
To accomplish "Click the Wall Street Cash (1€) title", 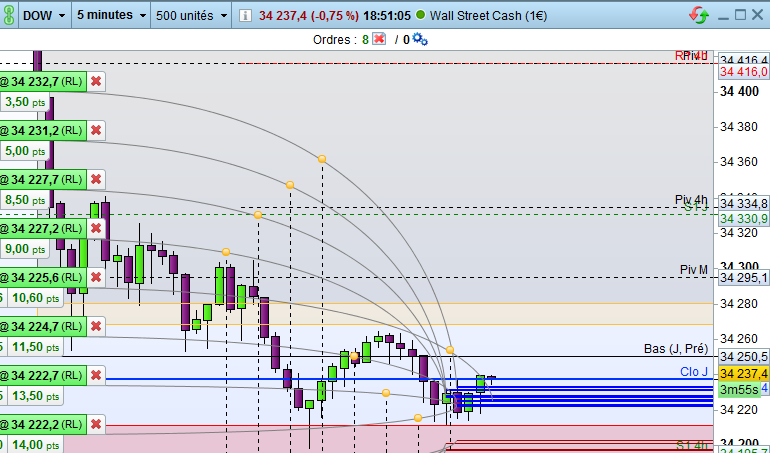I will click(488, 16).
